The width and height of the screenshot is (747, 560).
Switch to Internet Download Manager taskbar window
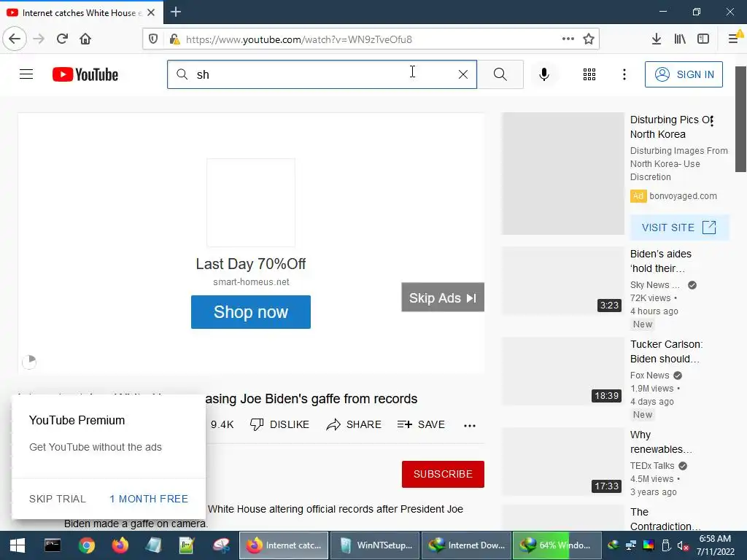[x=466, y=545]
